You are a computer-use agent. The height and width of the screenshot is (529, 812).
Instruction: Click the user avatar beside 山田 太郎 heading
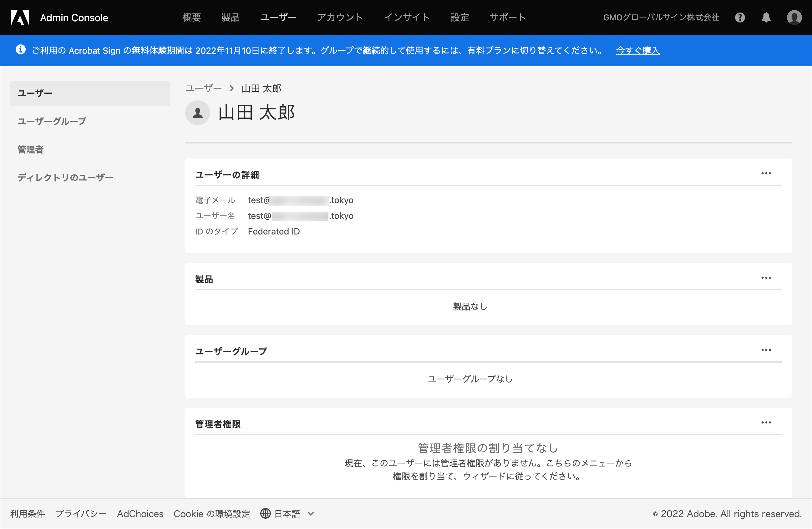[198, 113]
